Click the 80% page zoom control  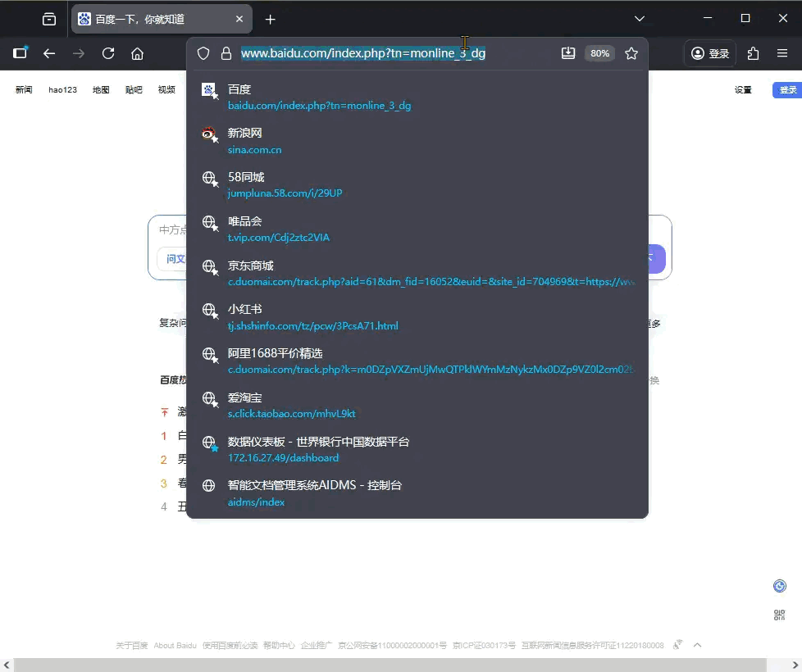pos(599,52)
